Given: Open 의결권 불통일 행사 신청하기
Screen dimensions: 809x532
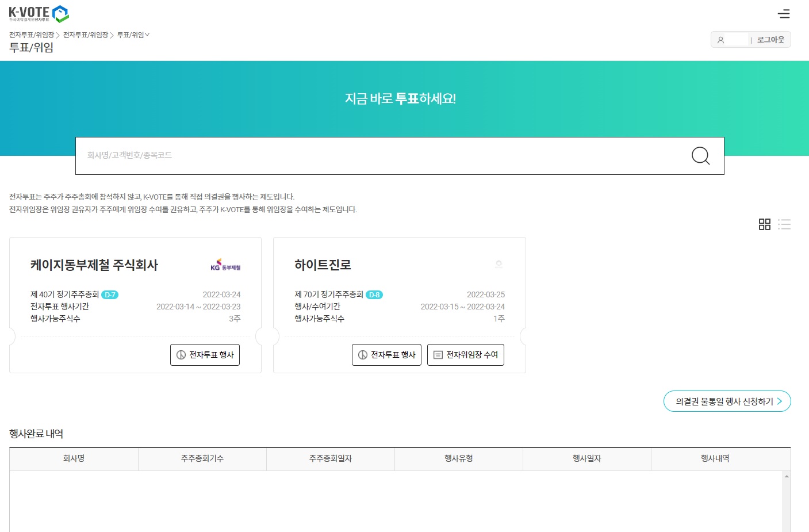Looking at the screenshot, I should click(727, 401).
